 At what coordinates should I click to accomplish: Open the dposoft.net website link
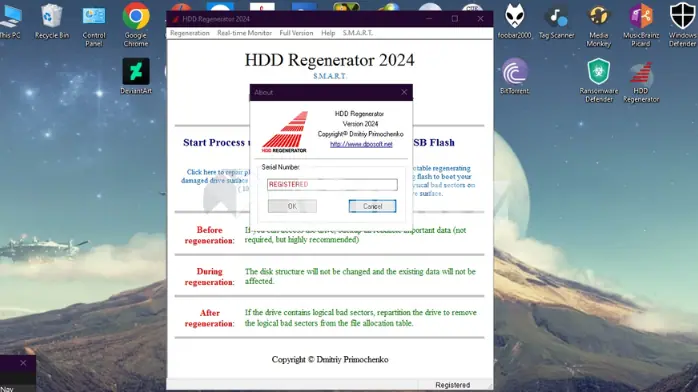pos(361,144)
